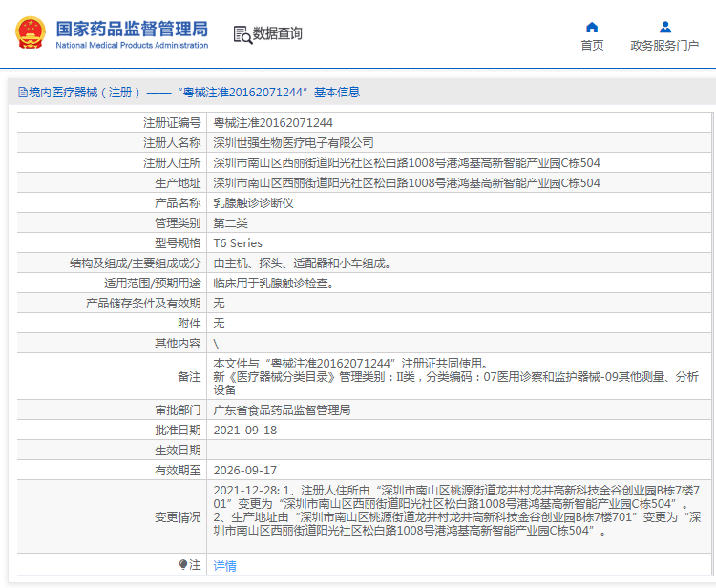Viewport: 716px width, 588px height.
Task: Click the 型号规格 label
Action: (x=178, y=243)
